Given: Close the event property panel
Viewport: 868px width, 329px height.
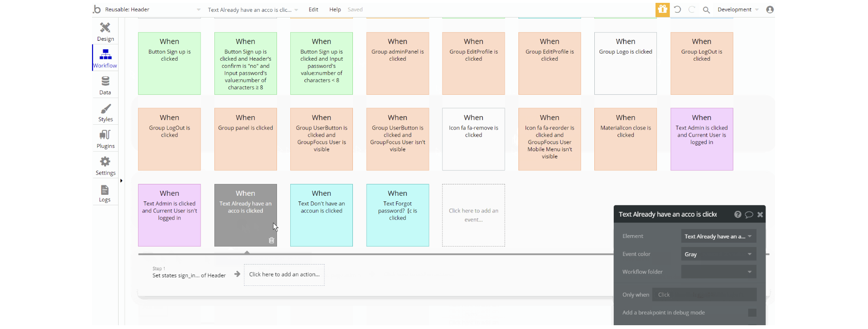Looking at the screenshot, I should point(760,214).
